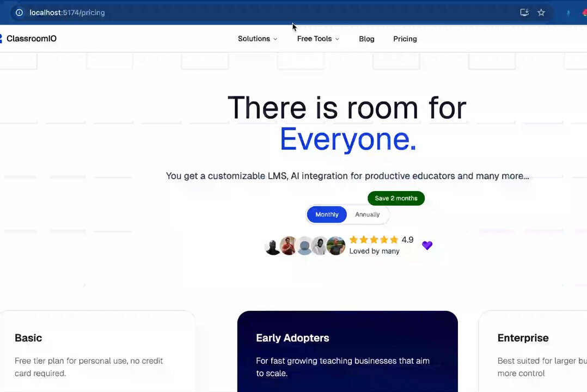587x392 pixels.
Task: Click the gray placeholder avatar
Action: coord(304,246)
